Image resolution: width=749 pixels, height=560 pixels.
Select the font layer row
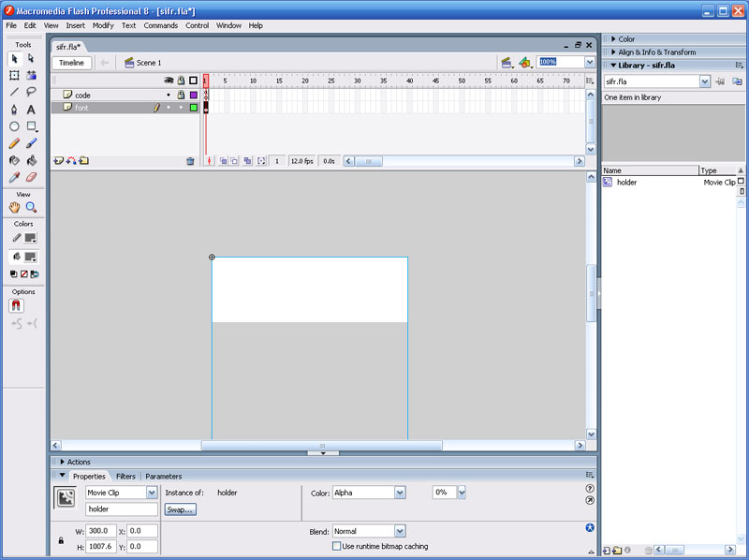(x=125, y=108)
